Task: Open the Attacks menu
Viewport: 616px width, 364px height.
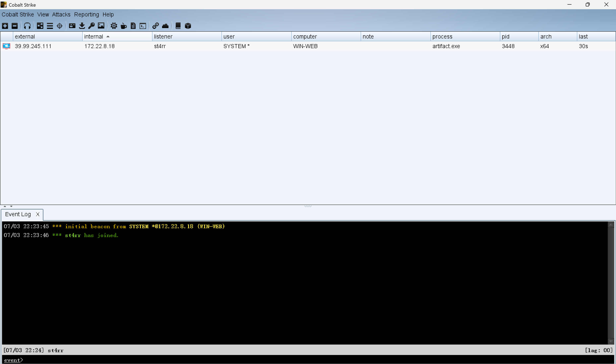Action: pyautogui.click(x=61, y=14)
